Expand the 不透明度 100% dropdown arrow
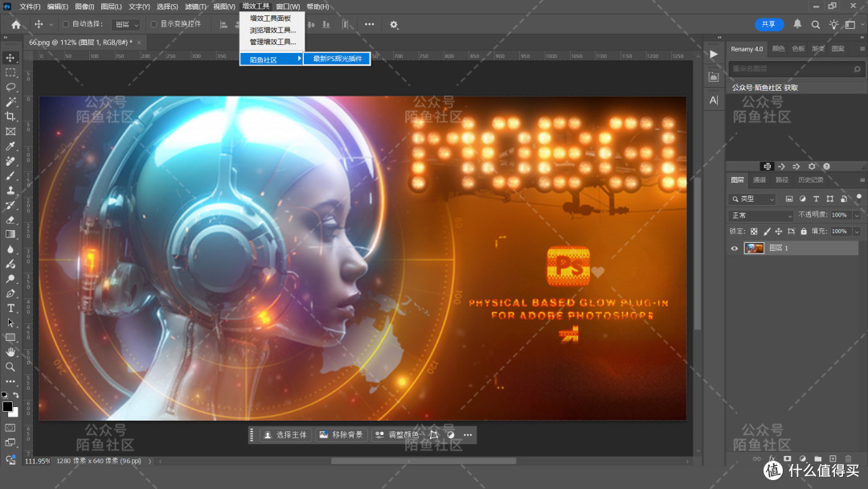 coord(857,216)
